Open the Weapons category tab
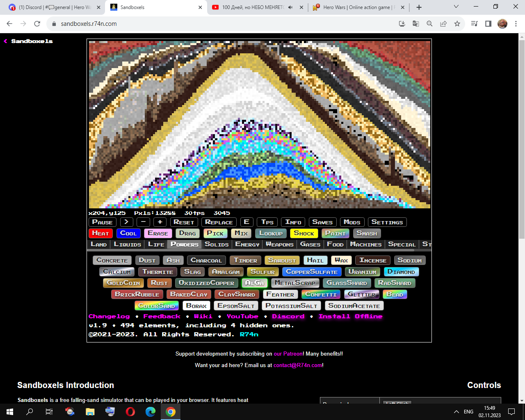This screenshot has width=525, height=420. (279, 244)
